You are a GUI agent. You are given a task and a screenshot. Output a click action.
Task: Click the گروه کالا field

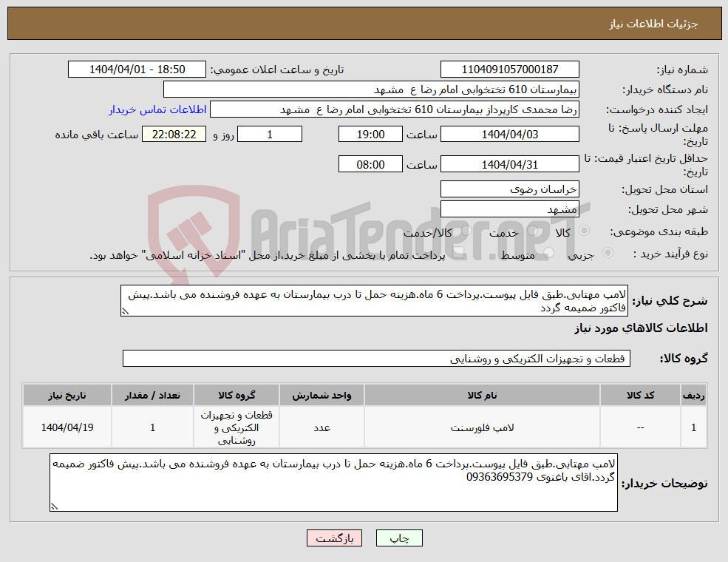(376, 359)
